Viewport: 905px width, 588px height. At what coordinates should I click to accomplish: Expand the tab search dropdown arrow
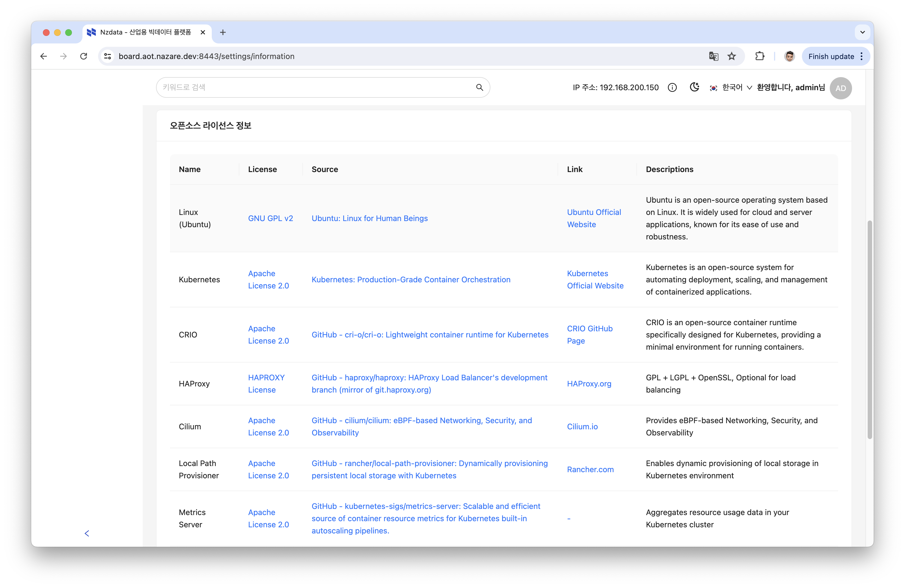[x=862, y=32]
